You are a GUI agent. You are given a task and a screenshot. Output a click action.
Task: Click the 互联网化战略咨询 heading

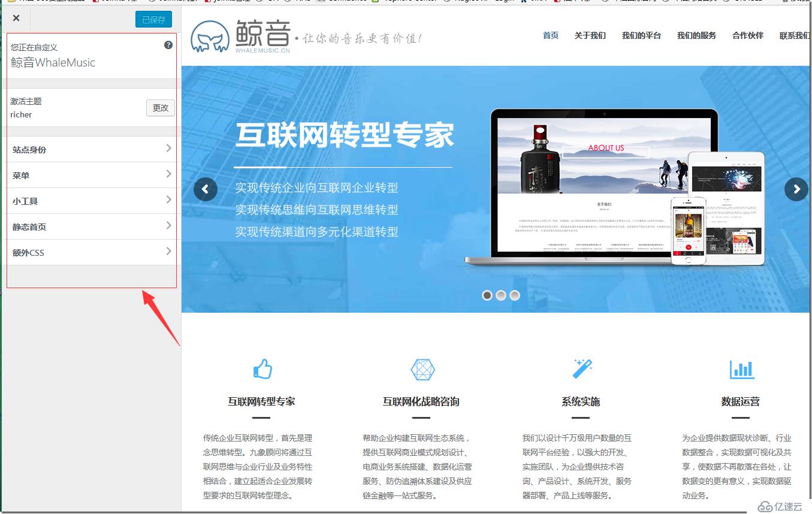pyautogui.click(x=421, y=401)
